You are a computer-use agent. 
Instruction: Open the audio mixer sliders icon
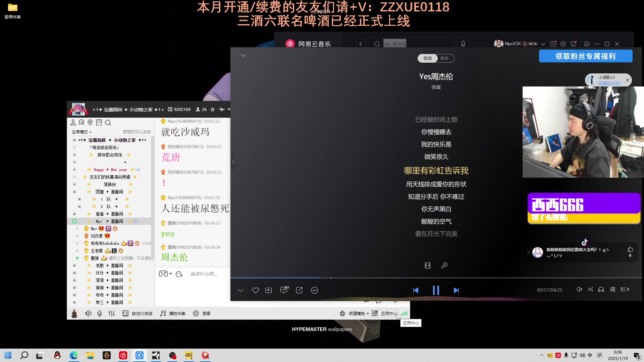[x=112, y=313]
